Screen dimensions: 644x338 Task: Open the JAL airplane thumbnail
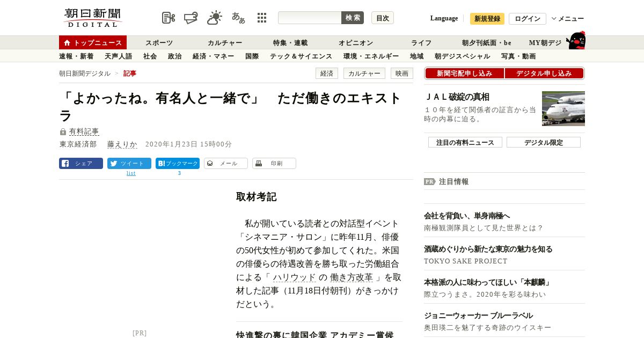click(563, 108)
